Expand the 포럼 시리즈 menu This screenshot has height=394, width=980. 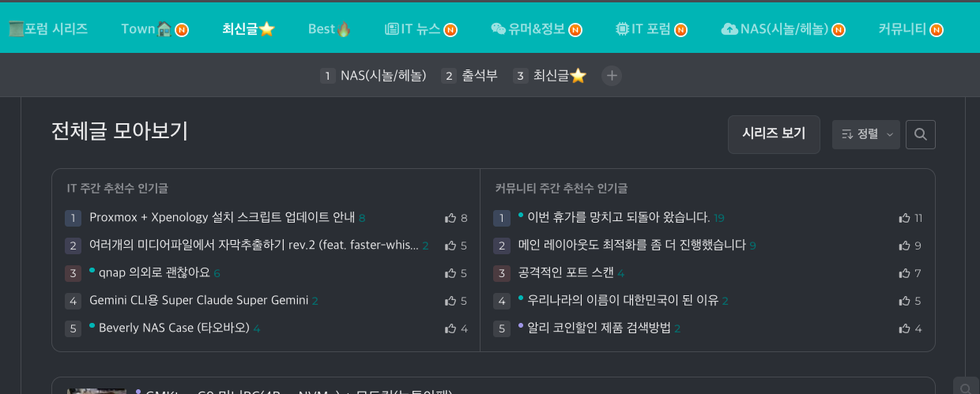(48, 29)
